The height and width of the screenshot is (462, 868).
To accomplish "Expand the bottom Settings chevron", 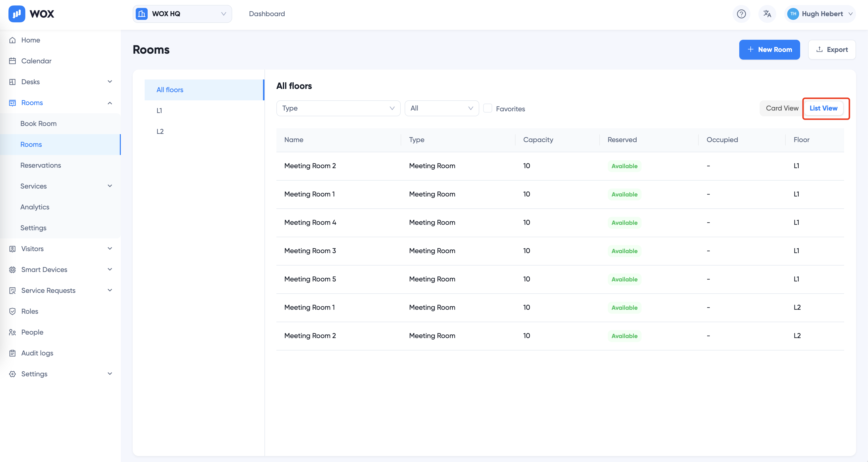I will (110, 374).
